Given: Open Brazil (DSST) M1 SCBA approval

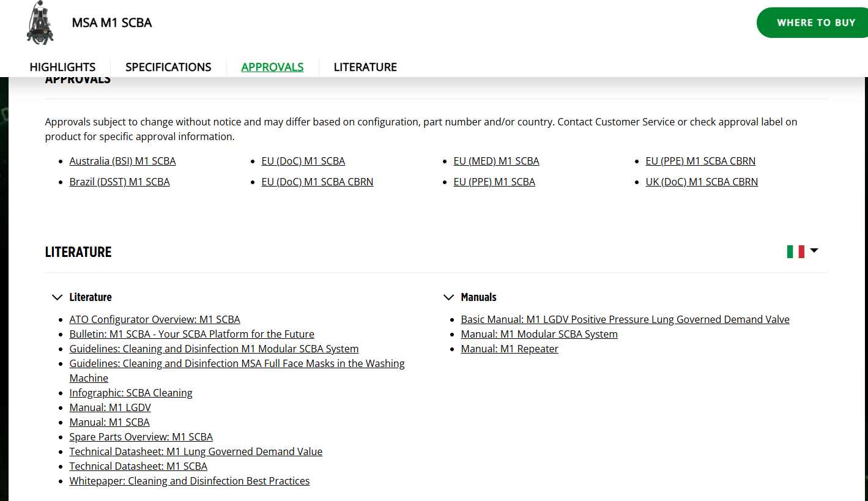Looking at the screenshot, I should point(119,182).
